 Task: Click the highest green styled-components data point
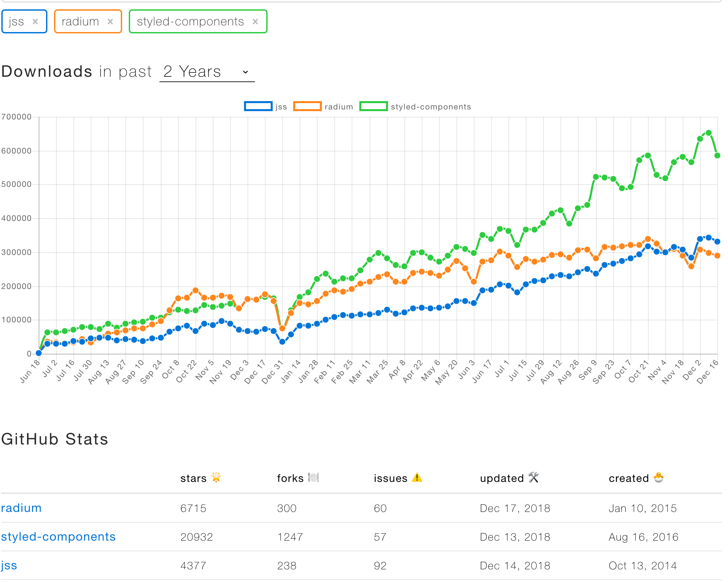(x=709, y=133)
